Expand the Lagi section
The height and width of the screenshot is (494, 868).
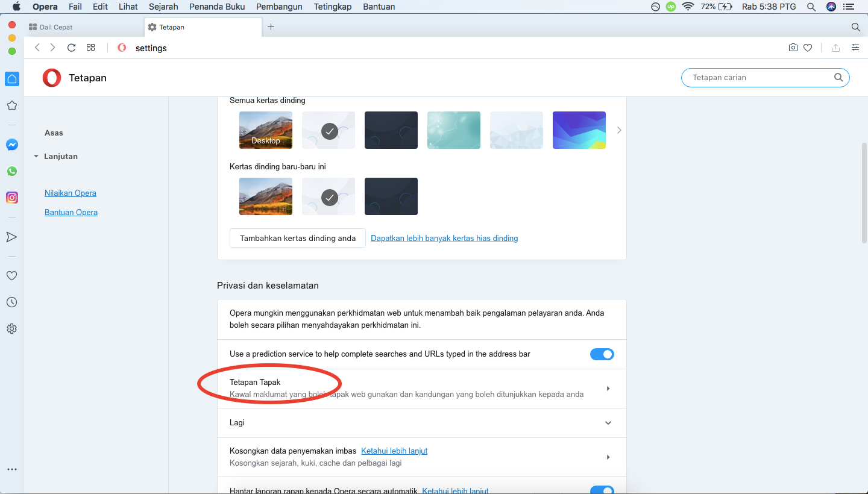[608, 423]
